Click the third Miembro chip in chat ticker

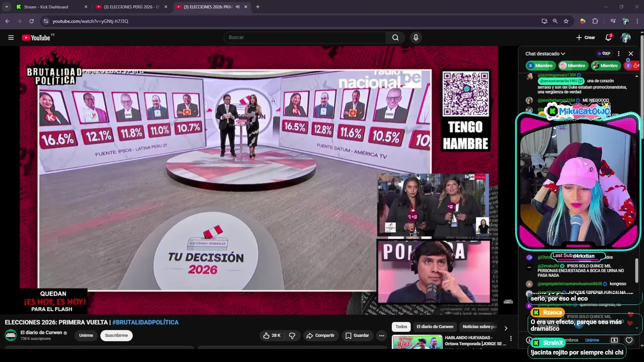click(605, 65)
